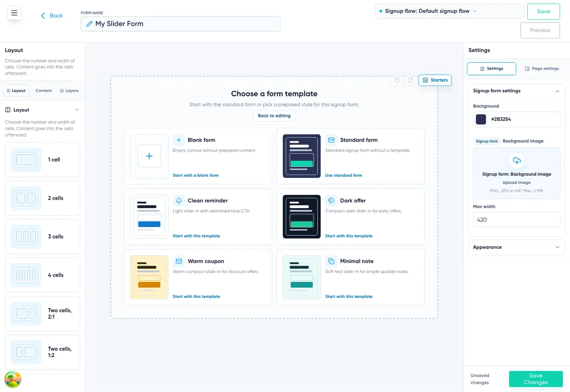The height and width of the screenshot is (392, 570).
Task: Edit the My Slider Form name field
Action: coord(180,24)
